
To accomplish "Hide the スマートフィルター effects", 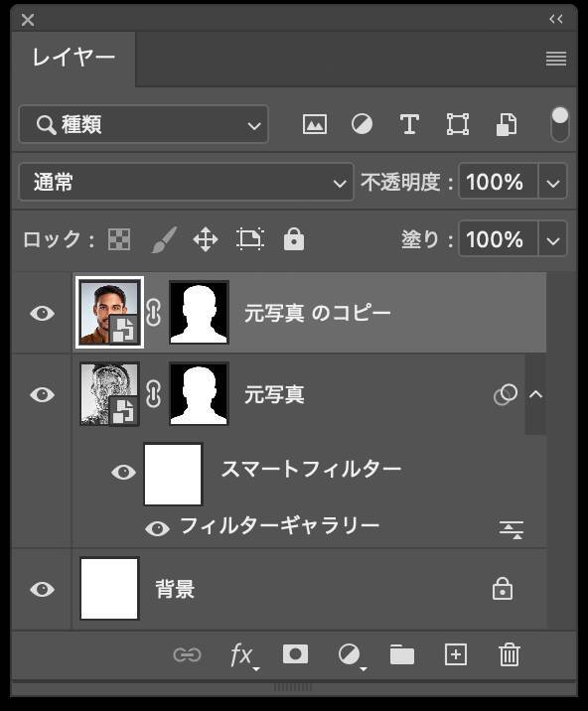I will [x=123, y=472].
